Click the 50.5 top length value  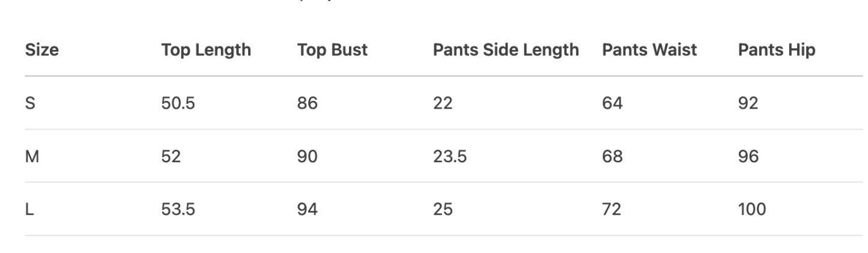[178, 103]
